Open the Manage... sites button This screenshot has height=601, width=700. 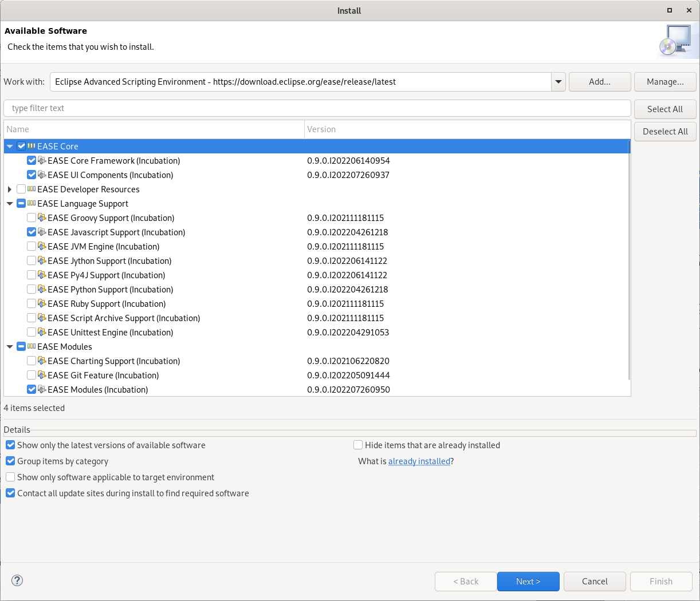click(x=665, y=82)
